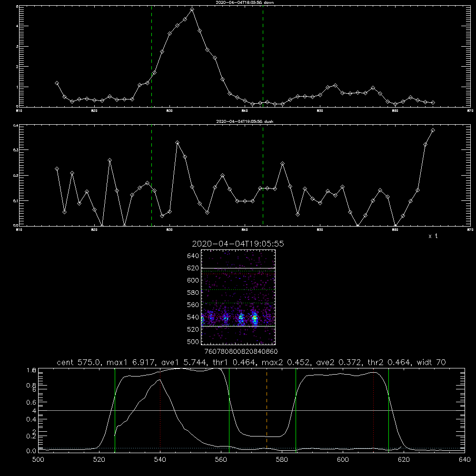Viewport: 476px width, 476px height.
Task: Click the green vertical line near 585 in bottom plot
Action: coord(296,410)
